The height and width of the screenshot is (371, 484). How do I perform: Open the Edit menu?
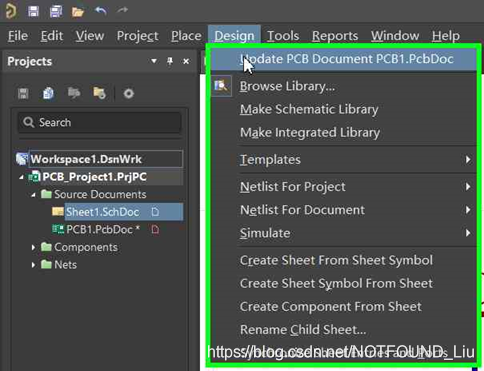click(52, 36)
